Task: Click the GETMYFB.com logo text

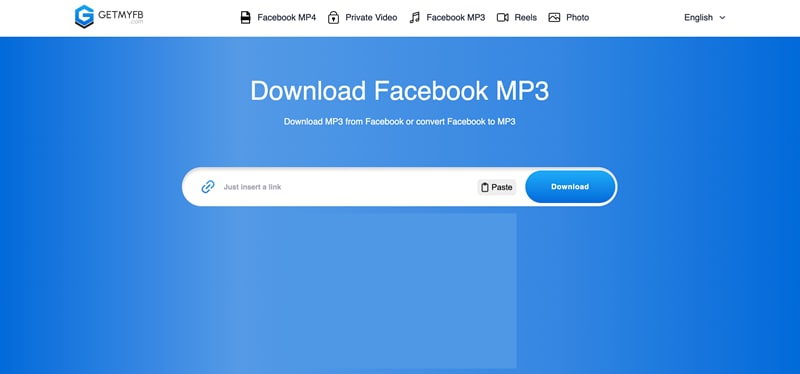Action: (121, 16)
